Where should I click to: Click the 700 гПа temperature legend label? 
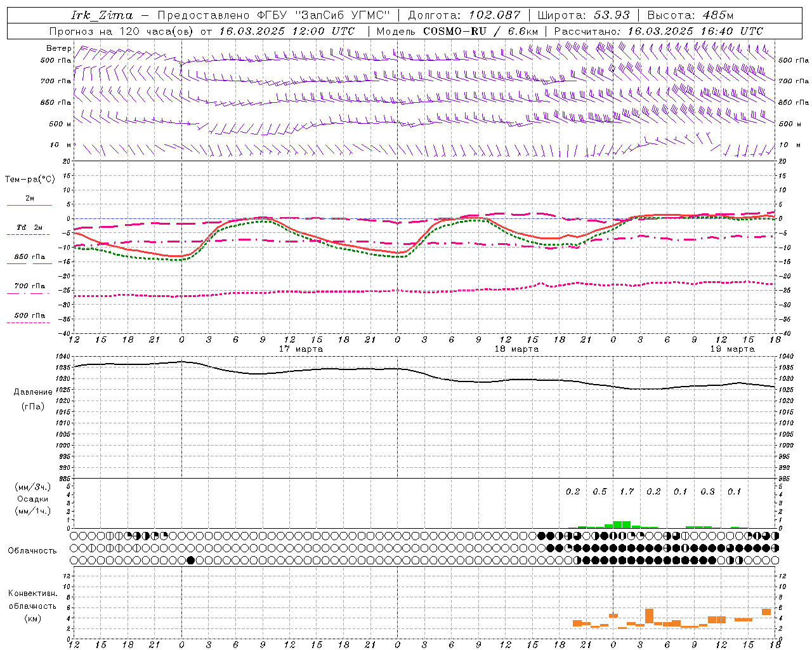point(30,286)
